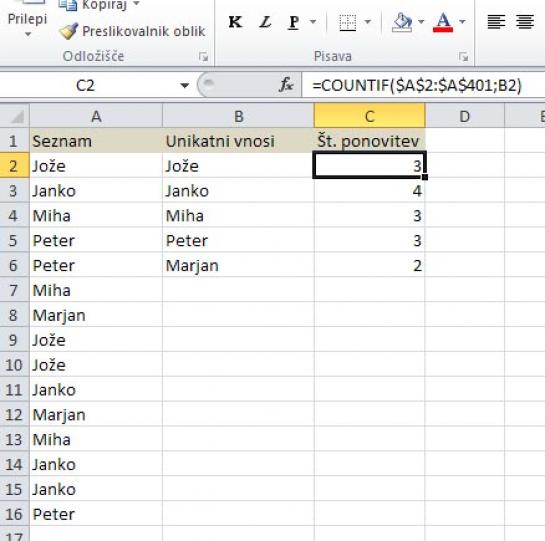Apply fill color bucket icon
Screen dimensions: 545x541
pos(402,23)
